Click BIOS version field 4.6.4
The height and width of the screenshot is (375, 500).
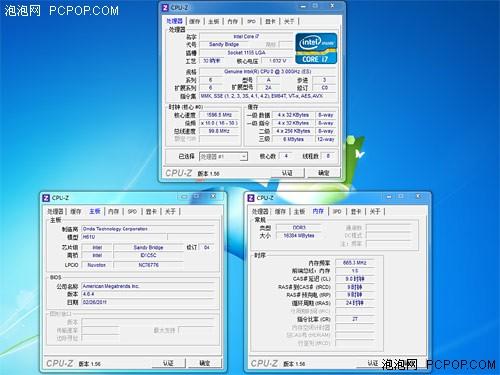[148, 294]
